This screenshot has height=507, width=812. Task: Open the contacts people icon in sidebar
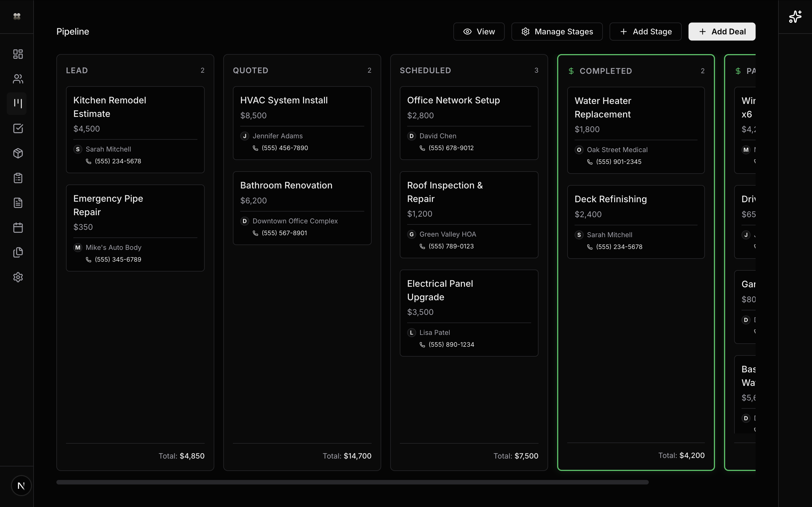pyautogui.click(x=18, y=79)
